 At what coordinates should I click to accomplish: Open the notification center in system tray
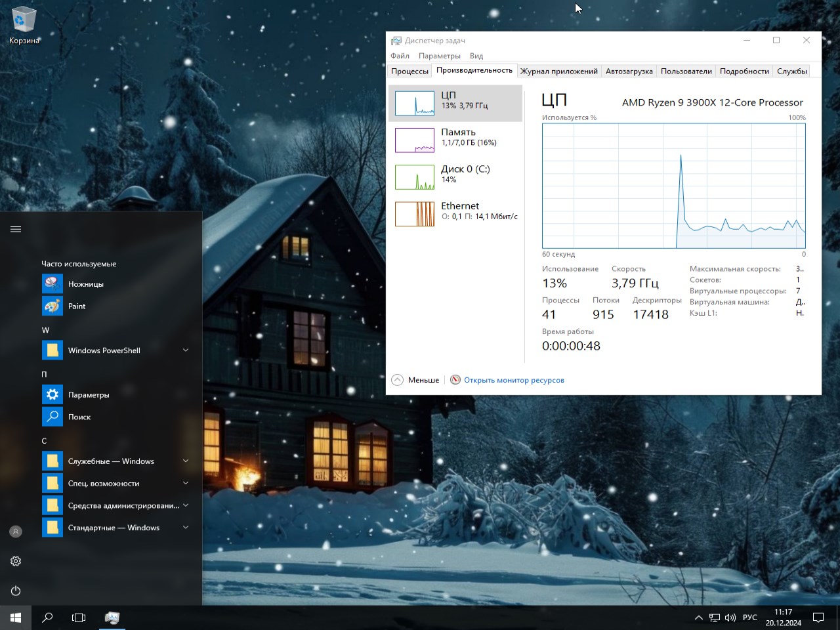[x=818, y=618]
